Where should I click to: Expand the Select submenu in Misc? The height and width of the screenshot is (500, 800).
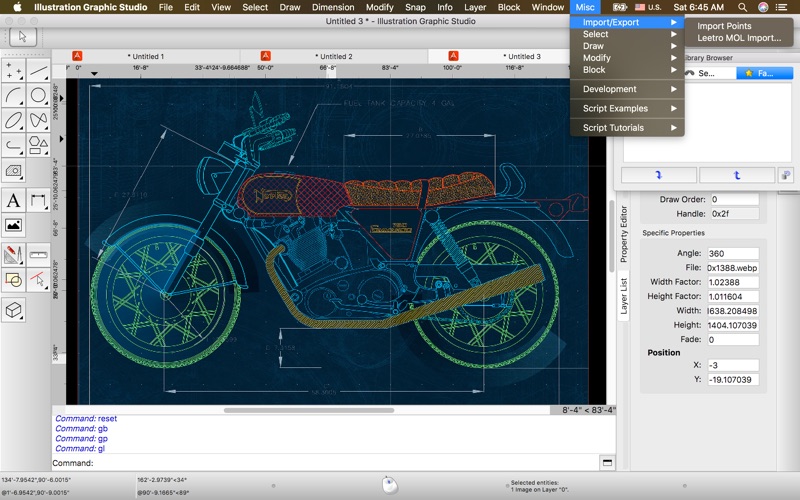click(x=627, y=34)
